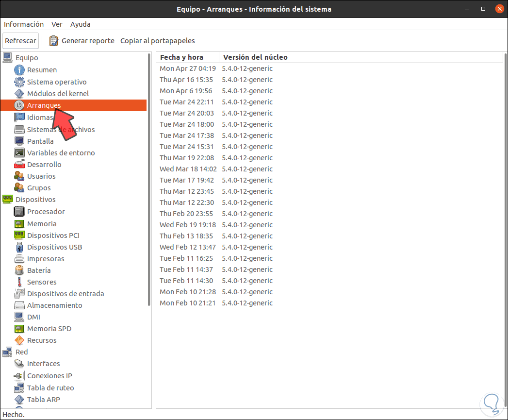Minimize the Información del sistema window

click(467, 9)
